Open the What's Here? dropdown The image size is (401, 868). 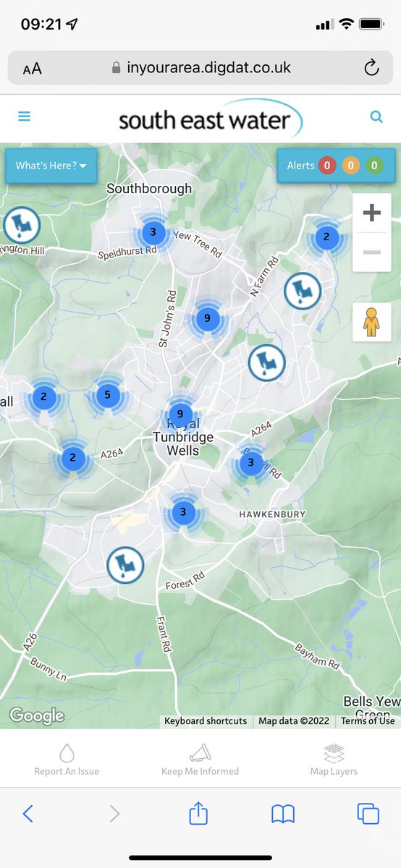pyautogui.click(x=51, y=166)
